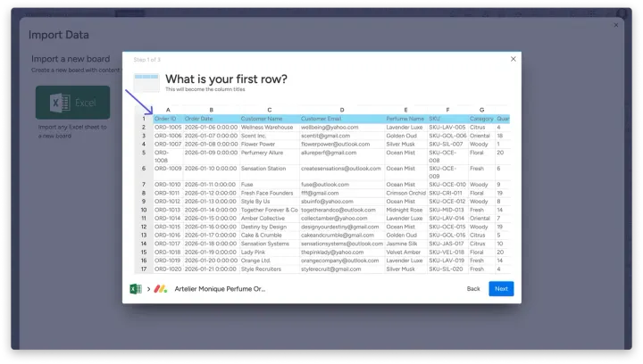Image resolution: width=643 pixels, height=364 pixels.
Task: Select column header F
Action: click(x=447, y=110)
